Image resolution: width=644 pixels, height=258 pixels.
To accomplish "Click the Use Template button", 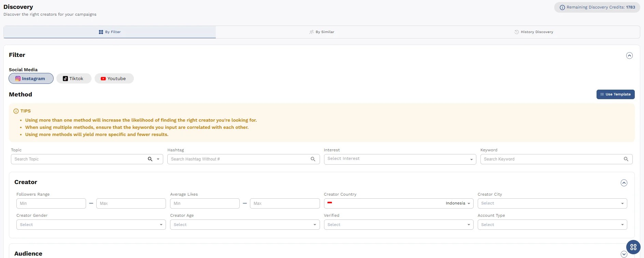I will (x=615, y=94).
